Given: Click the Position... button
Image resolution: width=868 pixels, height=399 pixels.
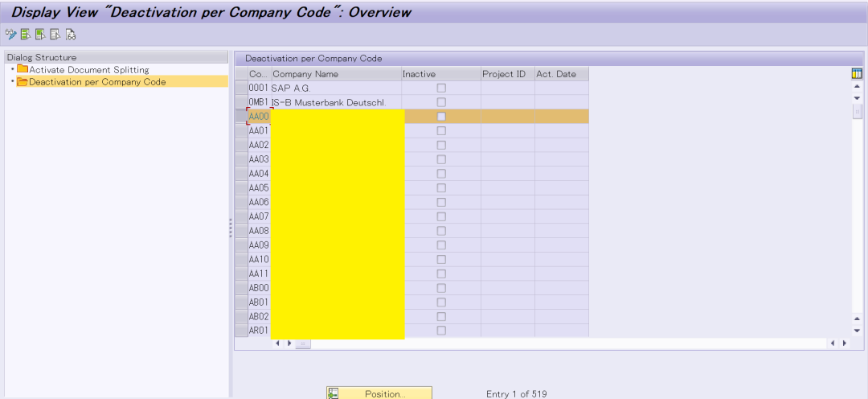Looking at the screenshot, I should pyautogui.click(x=379, y=393).
